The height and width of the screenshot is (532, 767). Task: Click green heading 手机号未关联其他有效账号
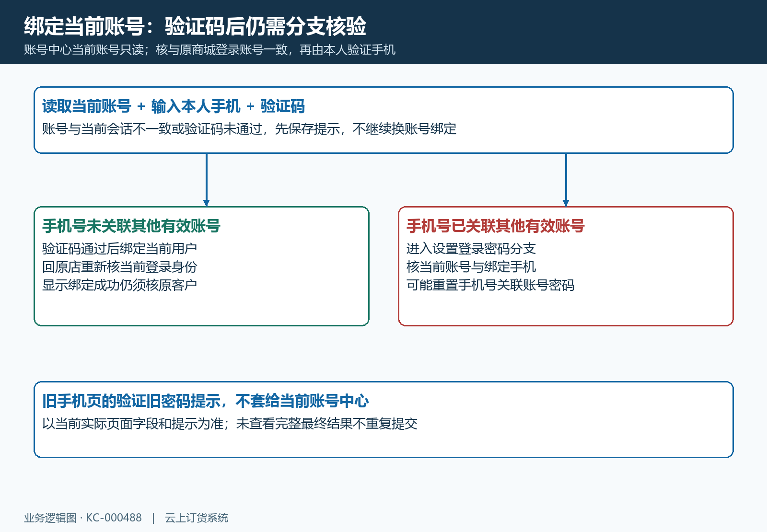pos(131,226)
